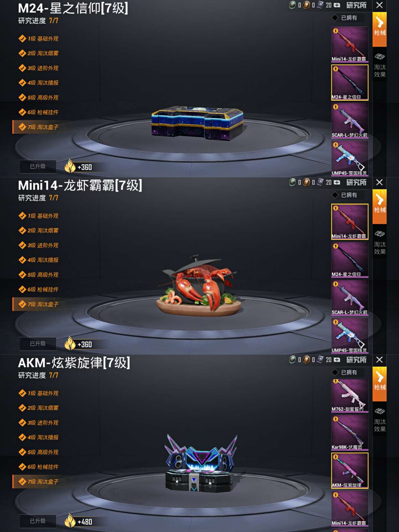Pick SCAR-L-梦幻火箭 on the Mini14-龙虾霸霸 screen
The height and width of the screenshot is (532, 399).
(350, 298)
